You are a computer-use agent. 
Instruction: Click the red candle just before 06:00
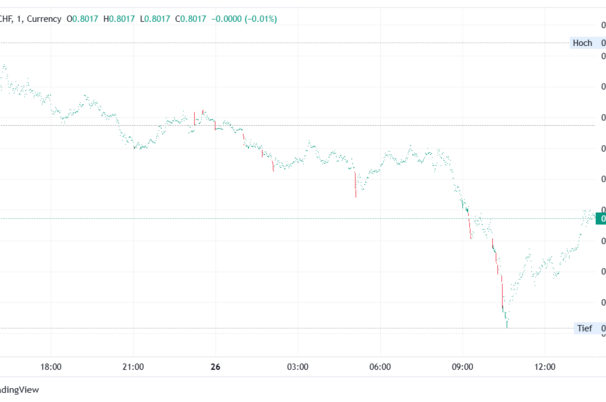(355, 184)
